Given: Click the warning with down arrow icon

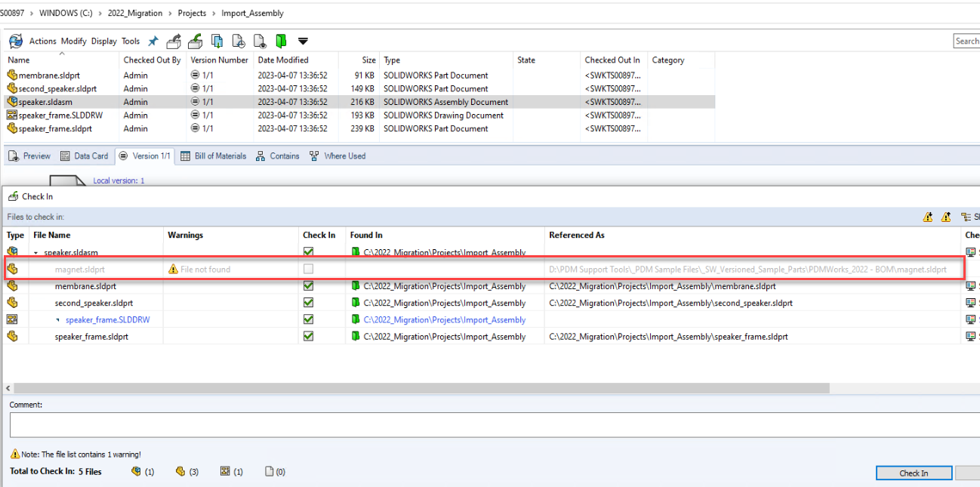Looking at the screenshot, I should tap(927, 217).
